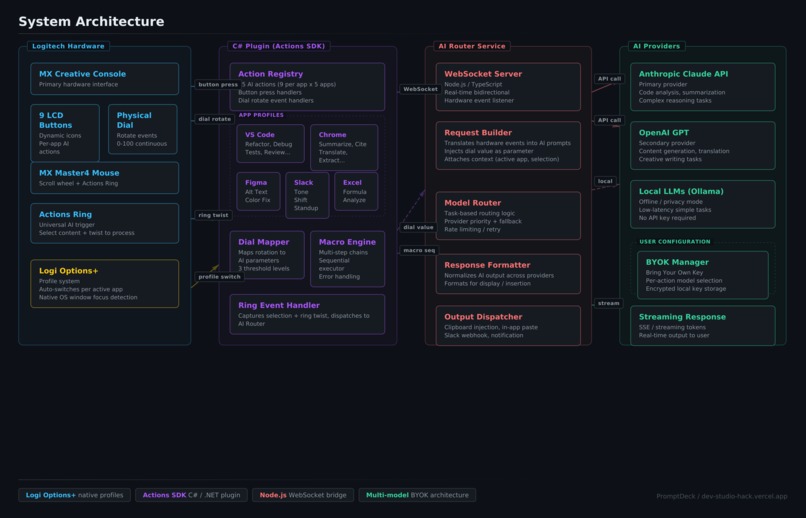Click the BYOK Manager card
The height and width of the screenshot is (518, 806).
[x=703, y=275]
